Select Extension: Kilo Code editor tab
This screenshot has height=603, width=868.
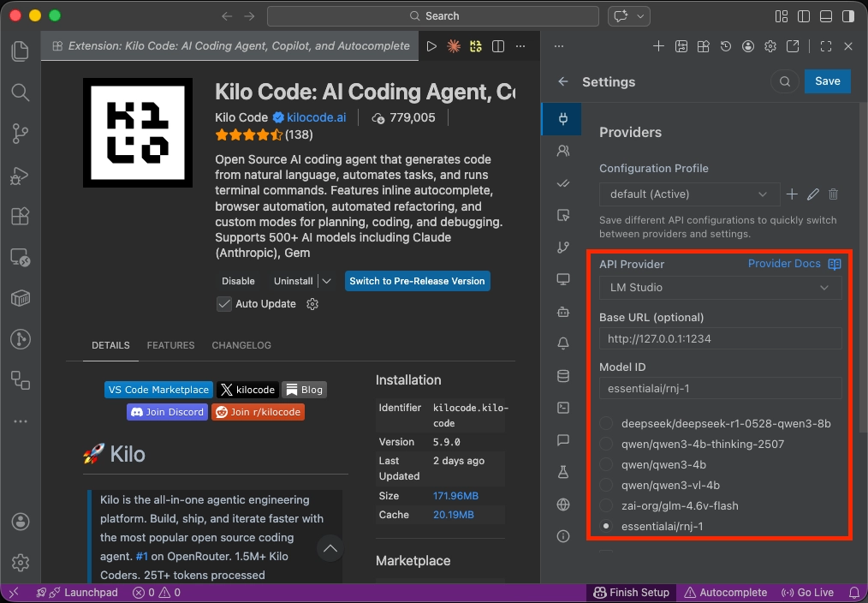pyautogui.click(x=230, y=46)
